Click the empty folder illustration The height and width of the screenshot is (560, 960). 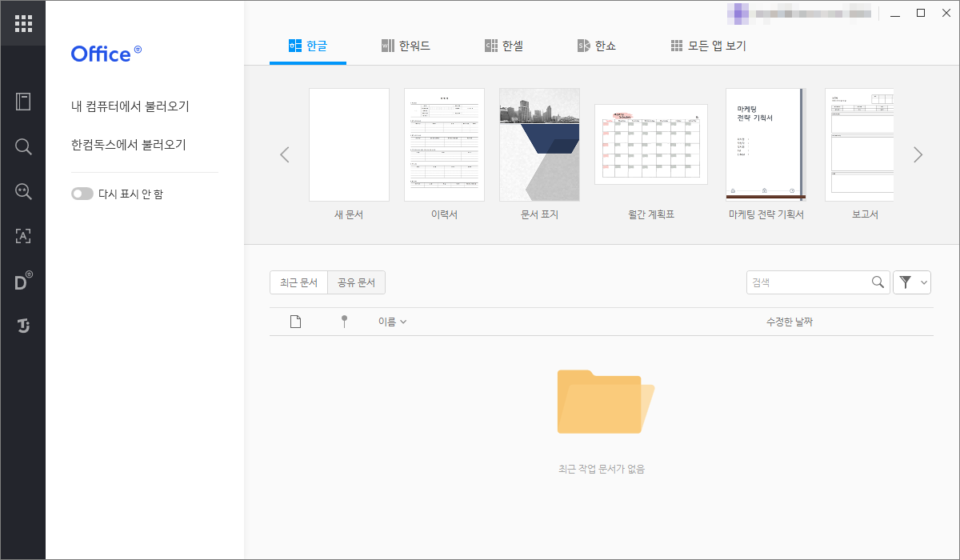click(x=606, y=402)
